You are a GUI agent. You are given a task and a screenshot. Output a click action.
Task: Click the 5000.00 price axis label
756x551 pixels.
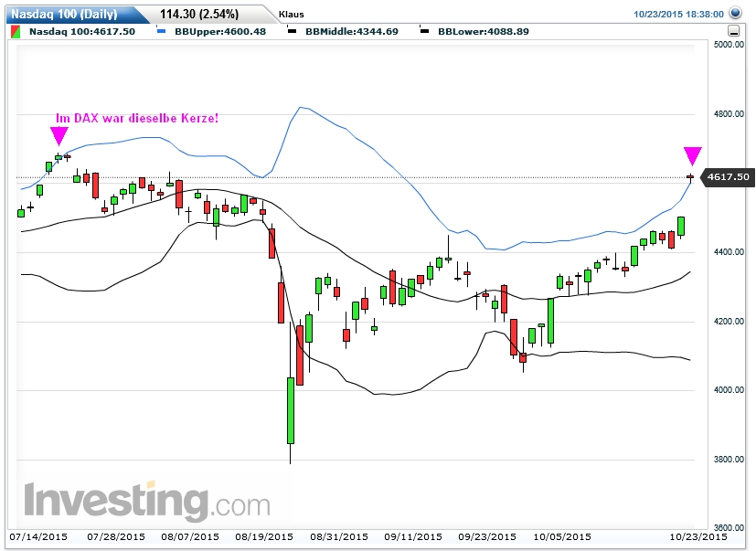point(729,45)
